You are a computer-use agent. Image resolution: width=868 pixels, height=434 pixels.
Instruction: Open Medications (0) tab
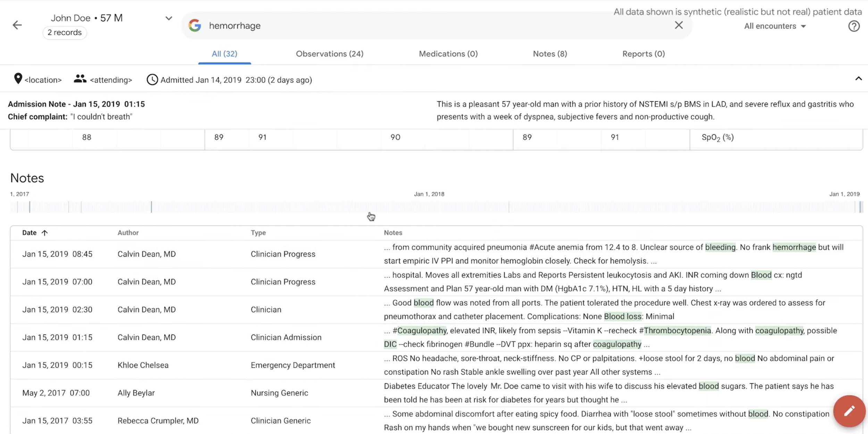tap(448, 54)
